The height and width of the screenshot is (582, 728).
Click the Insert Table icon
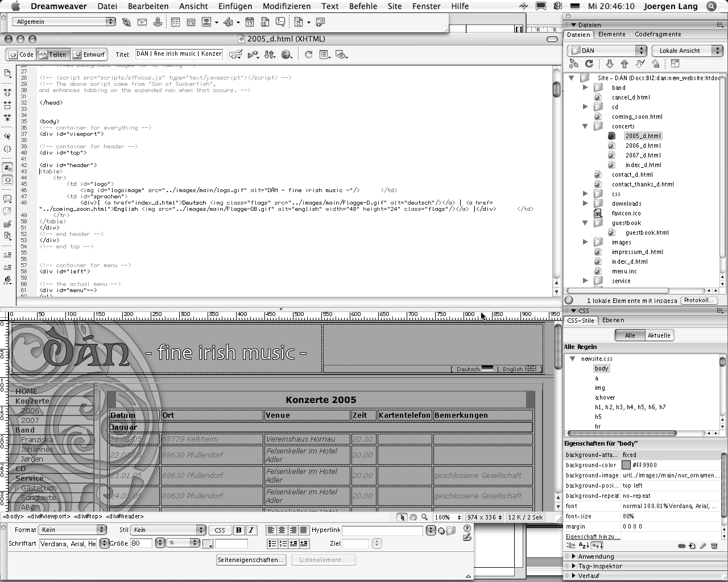175,22
